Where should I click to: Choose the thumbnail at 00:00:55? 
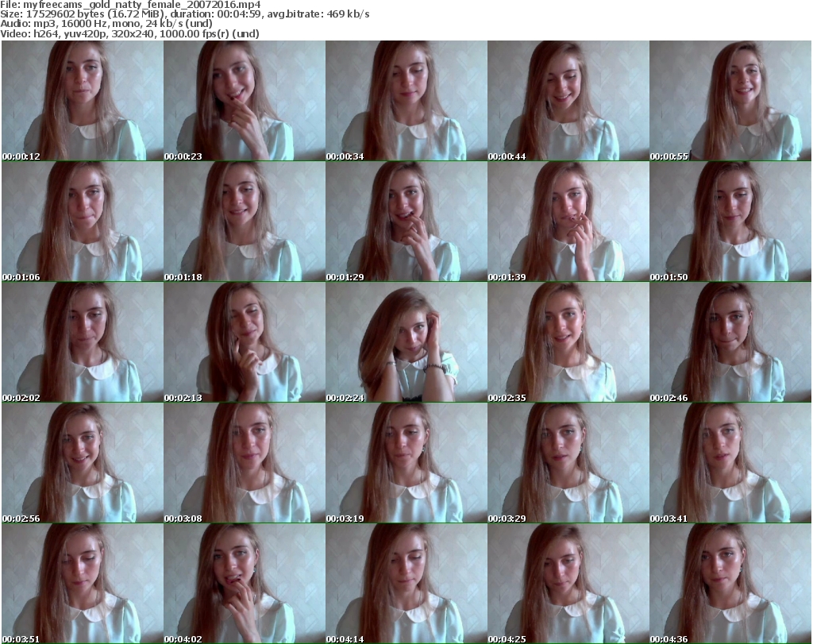tap(730, 101)
